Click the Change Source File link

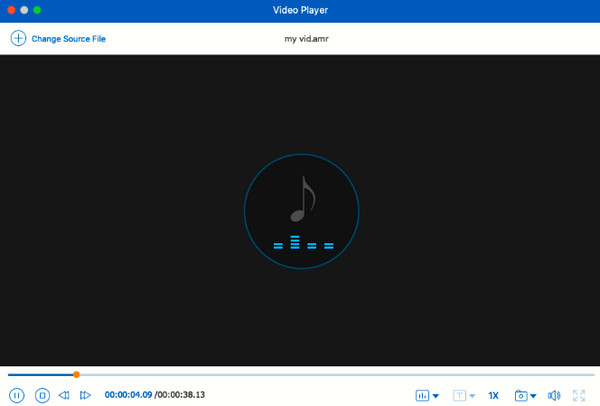pos(68,39)
